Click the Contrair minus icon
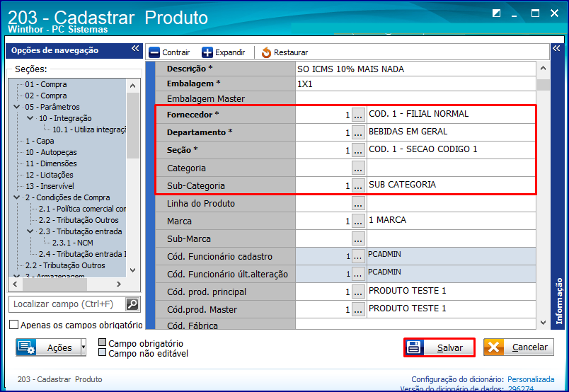The width and height of the screenshot is (569, 392). pos(154,52)
